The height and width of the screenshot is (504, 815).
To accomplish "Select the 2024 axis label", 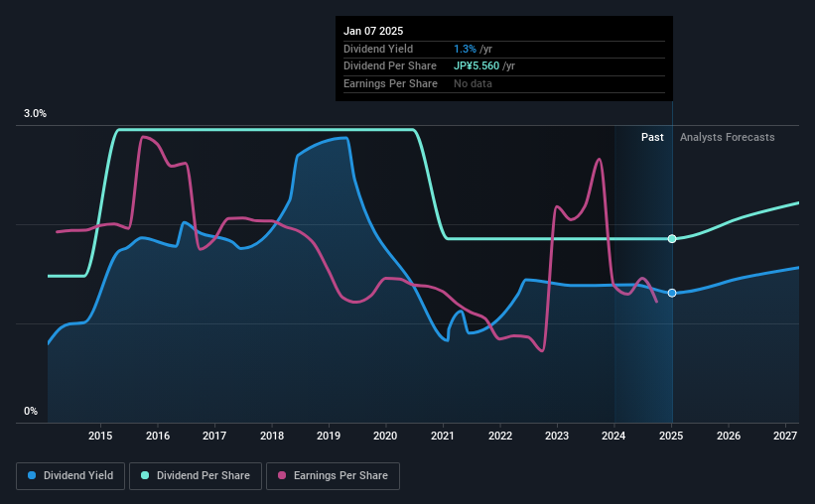I will pyautogui.click(x=613, y=436).
